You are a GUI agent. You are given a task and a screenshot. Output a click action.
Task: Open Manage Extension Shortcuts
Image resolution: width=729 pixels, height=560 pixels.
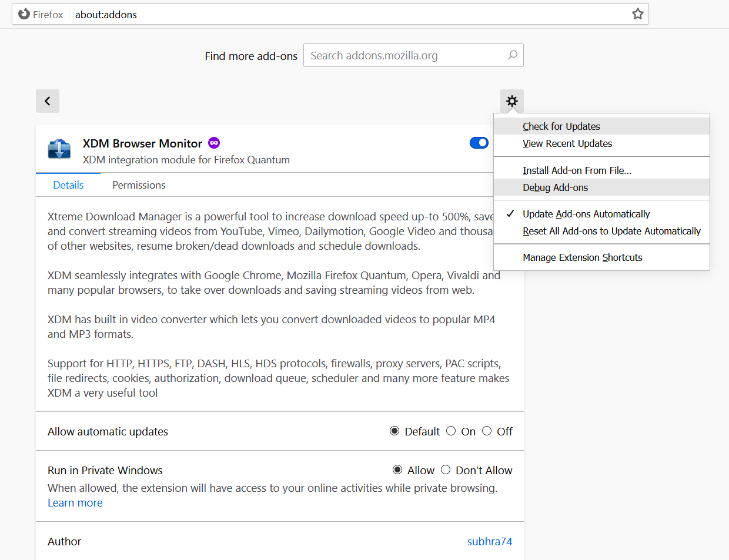[x=583, y=257]
